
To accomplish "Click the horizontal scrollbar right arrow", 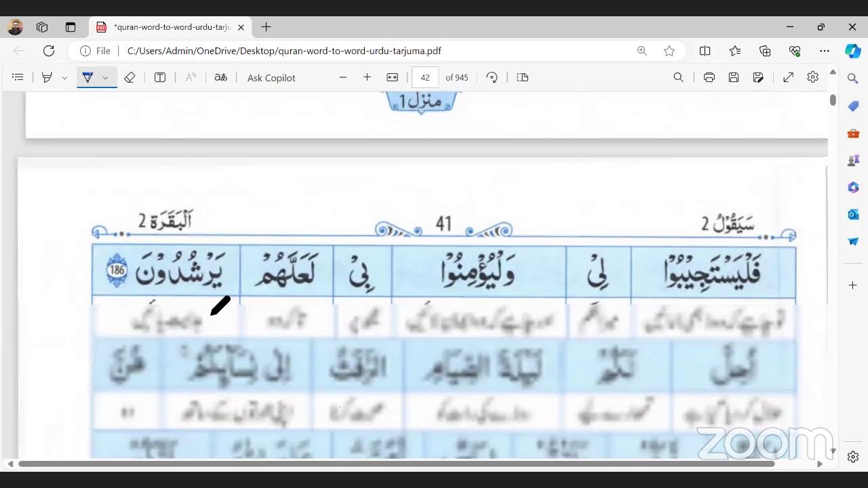I will [x=819, y=464].
